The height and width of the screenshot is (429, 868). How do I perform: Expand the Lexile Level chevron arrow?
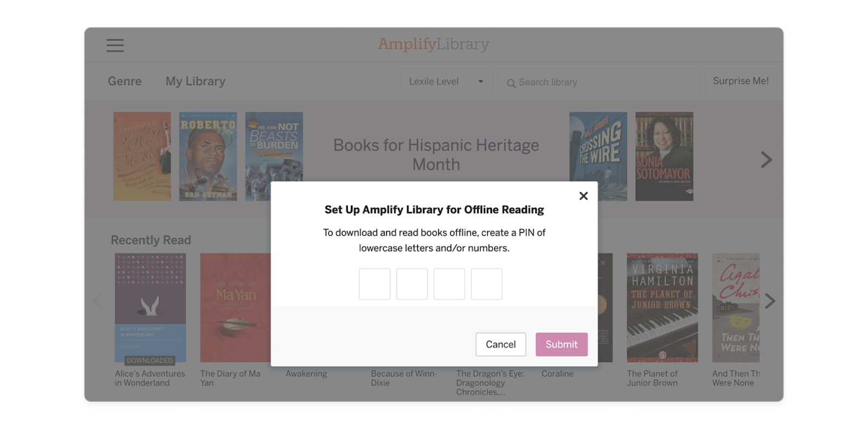pyautogui.click(x=480, y=81)
